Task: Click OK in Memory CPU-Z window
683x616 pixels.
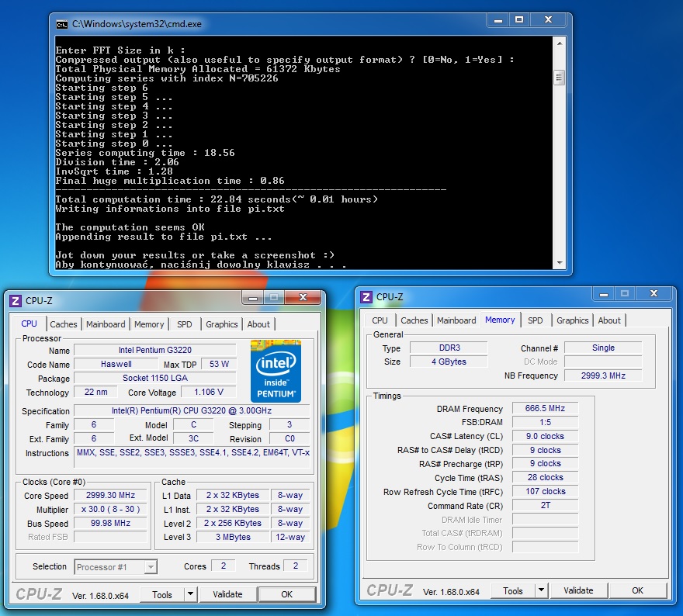Action: [638, 590]
